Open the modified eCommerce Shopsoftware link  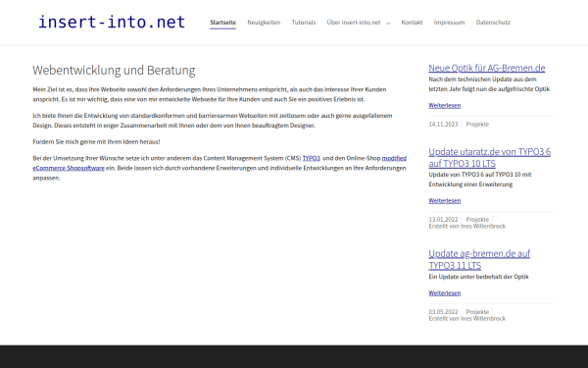click(69, 168)
